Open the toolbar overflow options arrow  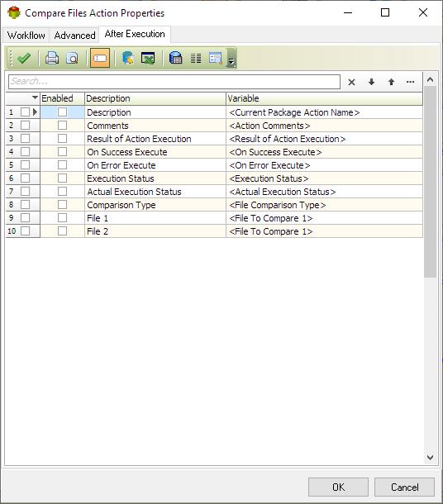(231, 59)
